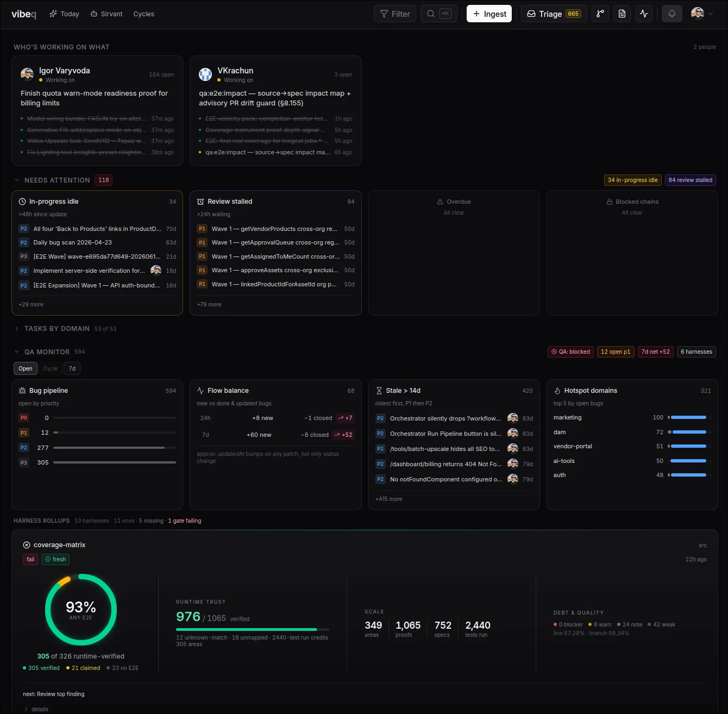Click the P2 priority bar in Bug pipeline
This screenshot has height=714, width=728.
[x=115, y=448]
